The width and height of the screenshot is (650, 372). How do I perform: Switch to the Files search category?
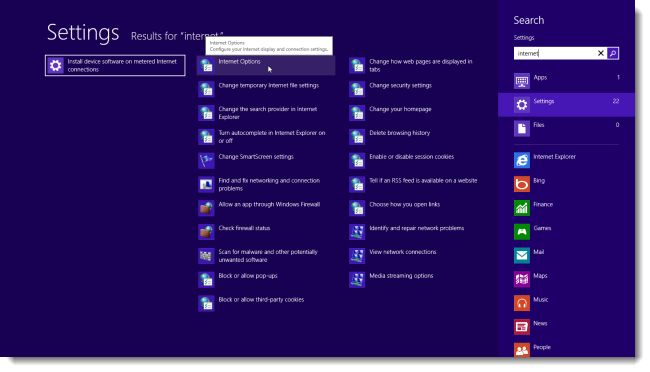click(x=566, y=129)
